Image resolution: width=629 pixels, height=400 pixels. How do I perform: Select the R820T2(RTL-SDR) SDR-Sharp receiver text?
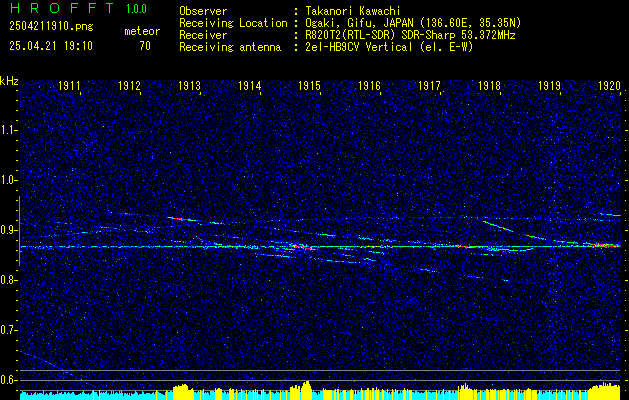[x=410, y=35]
